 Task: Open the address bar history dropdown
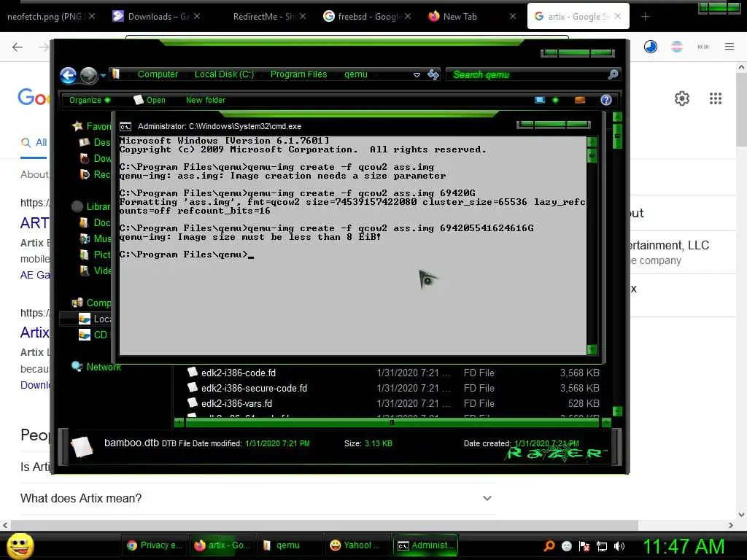(417, 75)
